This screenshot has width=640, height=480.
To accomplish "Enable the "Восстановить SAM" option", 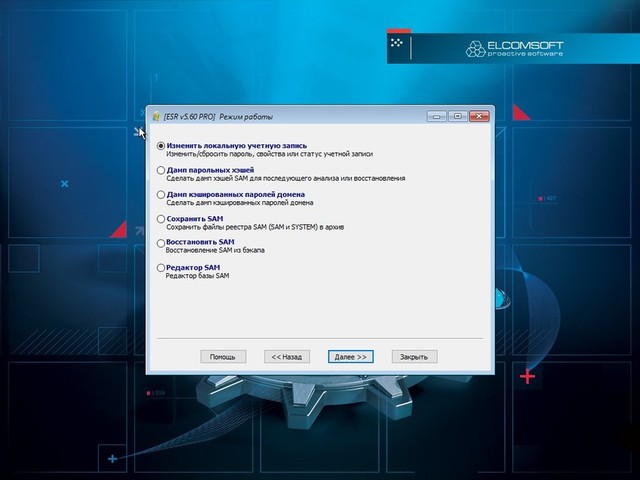I will tap(161, 243).
